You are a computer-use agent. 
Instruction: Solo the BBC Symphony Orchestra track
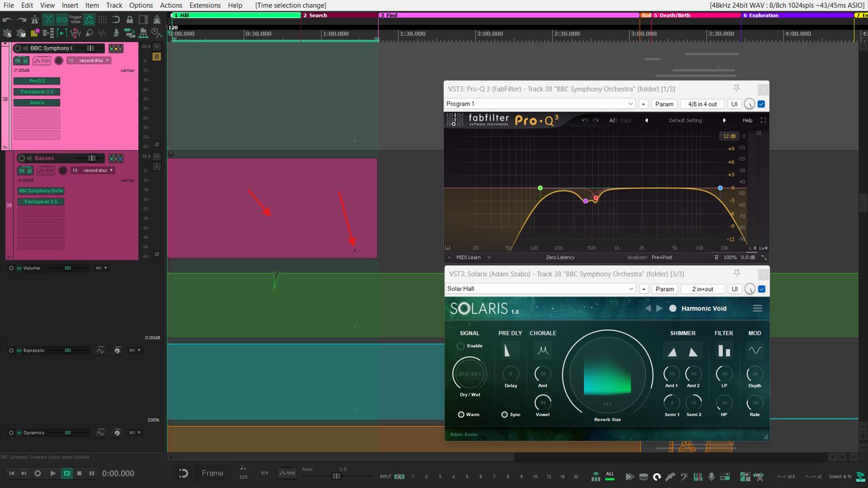tap(157, 56)
